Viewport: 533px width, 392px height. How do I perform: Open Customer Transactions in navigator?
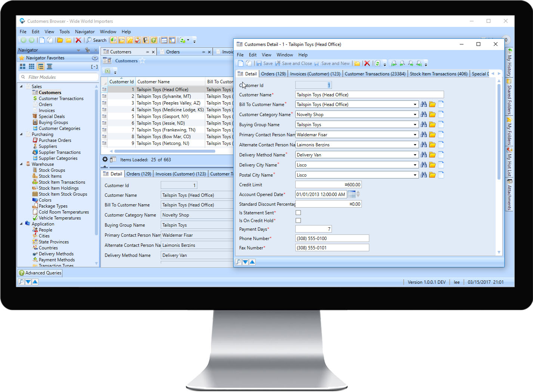[x=61, y=99]
